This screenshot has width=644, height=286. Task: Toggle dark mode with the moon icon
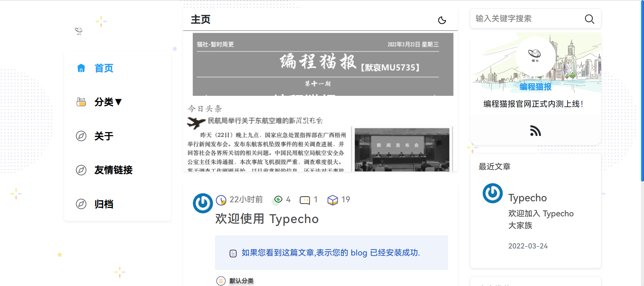point(442,20)
